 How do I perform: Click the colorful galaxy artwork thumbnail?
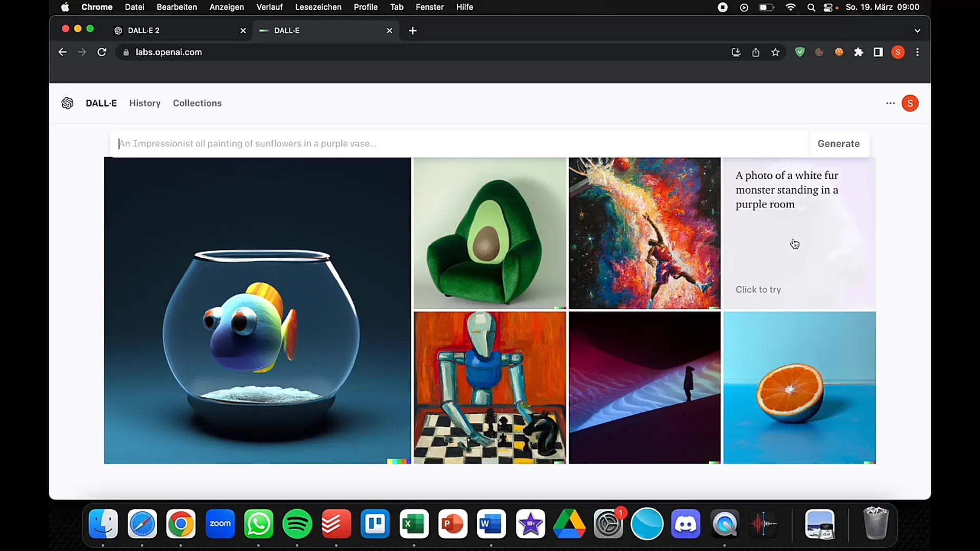645,234
